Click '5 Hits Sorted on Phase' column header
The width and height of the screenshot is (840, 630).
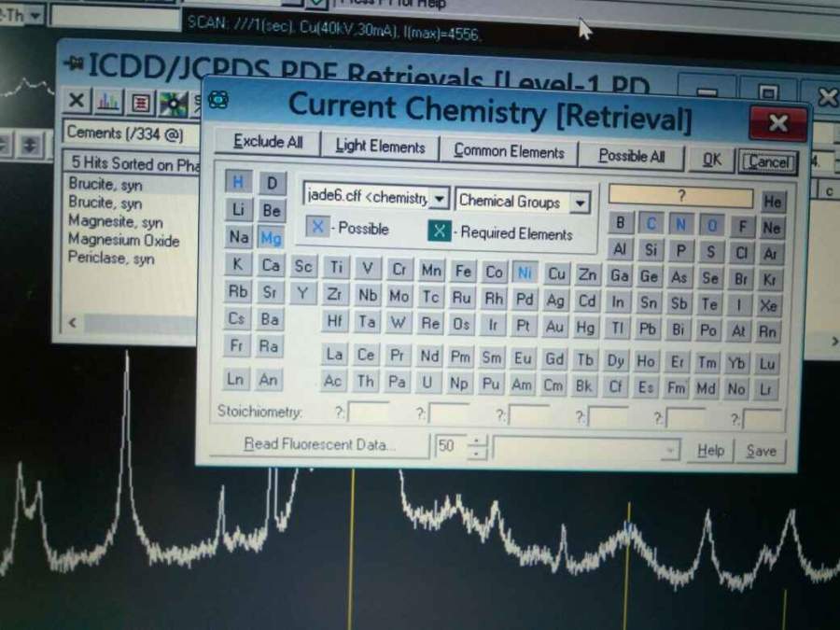132,163
